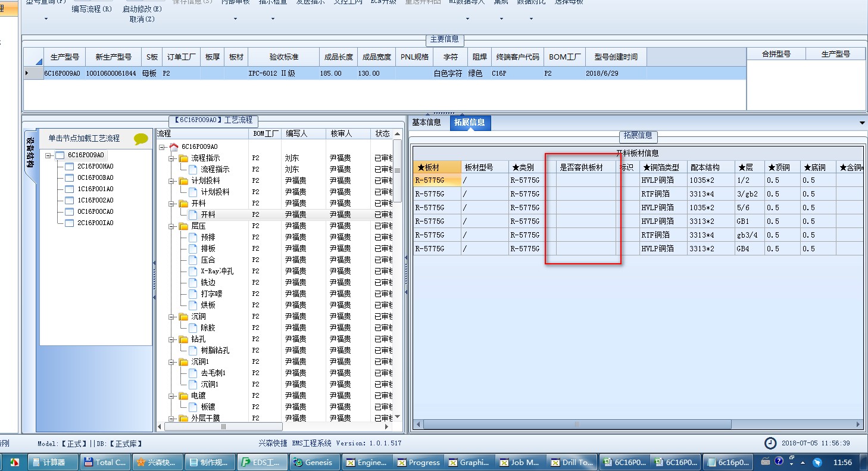The image size is (868, 471).
Task: Click the 编写流程(R) toolbar button
Action: pyautogui.click(x=92, y=9)
